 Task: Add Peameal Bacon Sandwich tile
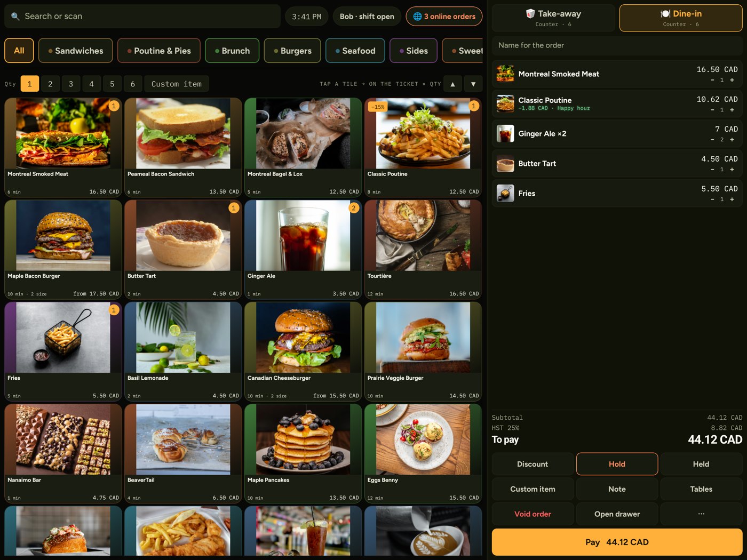tap(183, 148)
